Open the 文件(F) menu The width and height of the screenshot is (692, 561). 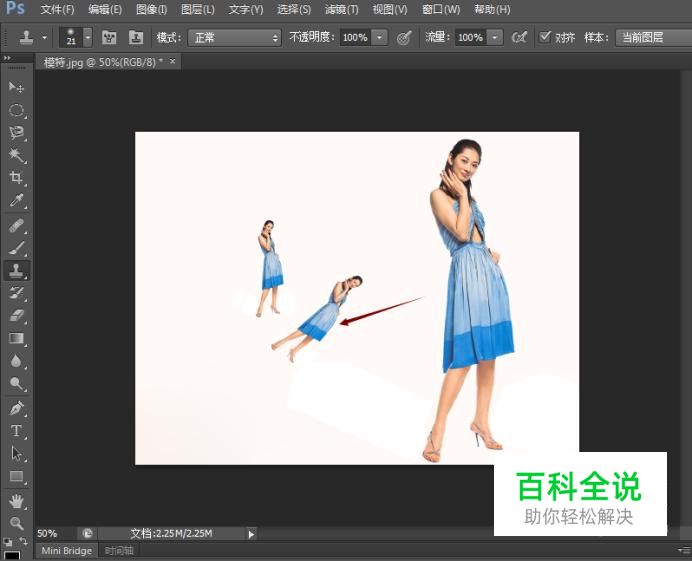click(x=57, y=9)
